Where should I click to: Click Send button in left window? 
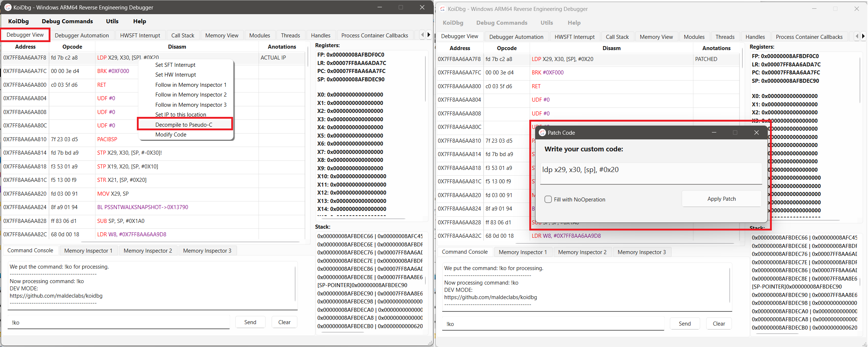(250, 322)
